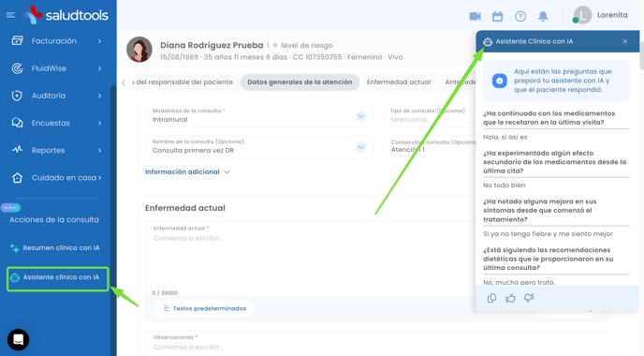The width and height of the screenshot is (644, 356).
Task: Give thumbs down to assistant answers
Action: (529, 298)
